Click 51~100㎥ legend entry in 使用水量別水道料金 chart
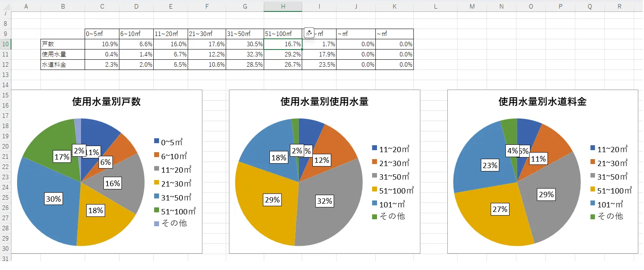The width and height of the screenshot is (644, 270). click(611, 190)
